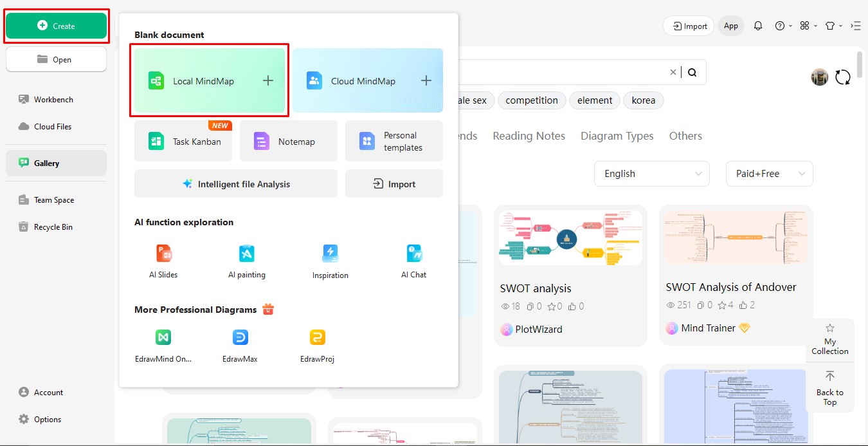
Task: Switch to Others tab
Action: click(x=685, y=136)
